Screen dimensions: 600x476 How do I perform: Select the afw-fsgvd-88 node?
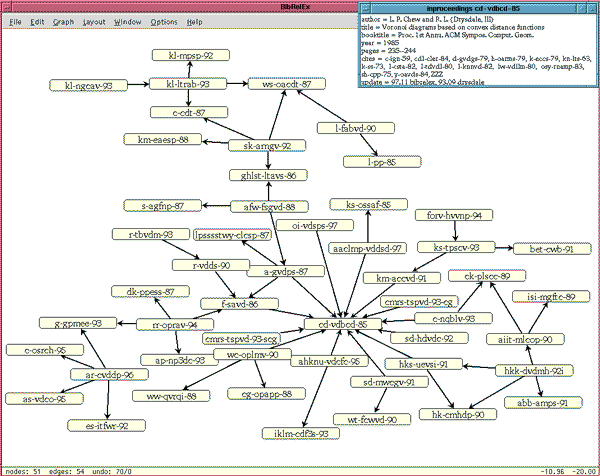click(269, 207)
